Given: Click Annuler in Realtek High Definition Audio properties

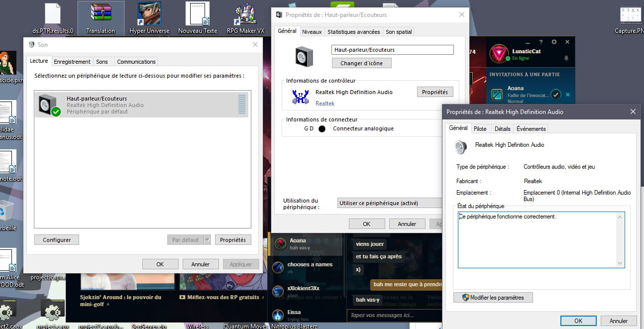Looking at the screenshot, I should click(619, 321).
